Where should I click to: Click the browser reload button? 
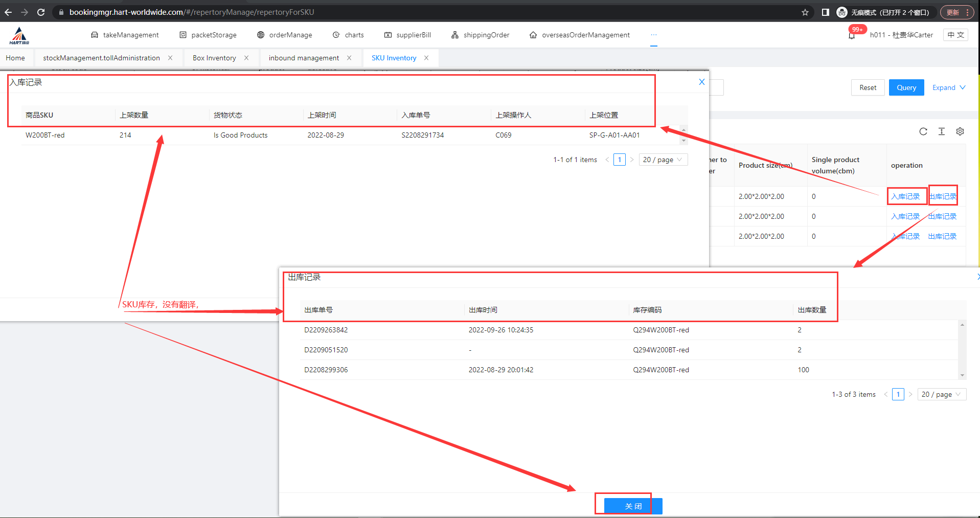(41, 12)
